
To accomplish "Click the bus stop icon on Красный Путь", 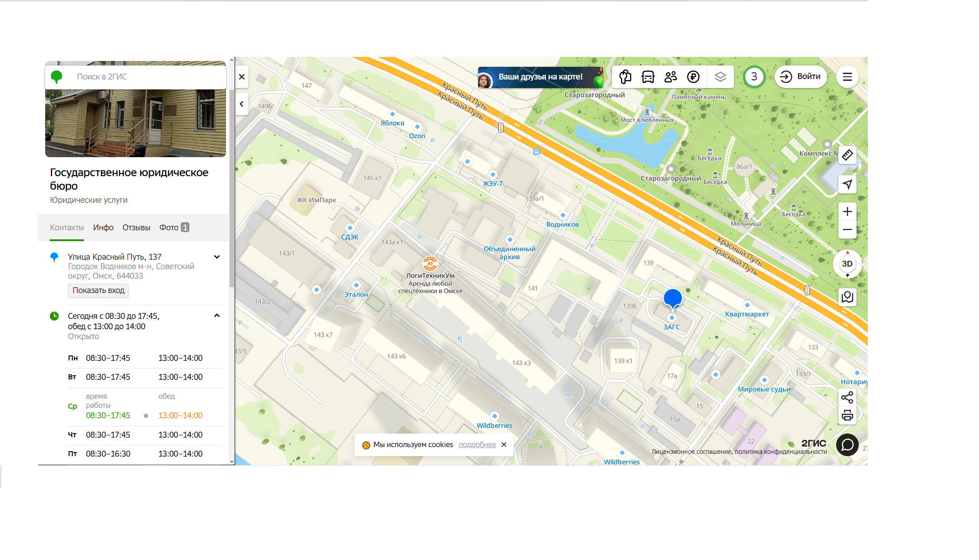I will 537,152.
